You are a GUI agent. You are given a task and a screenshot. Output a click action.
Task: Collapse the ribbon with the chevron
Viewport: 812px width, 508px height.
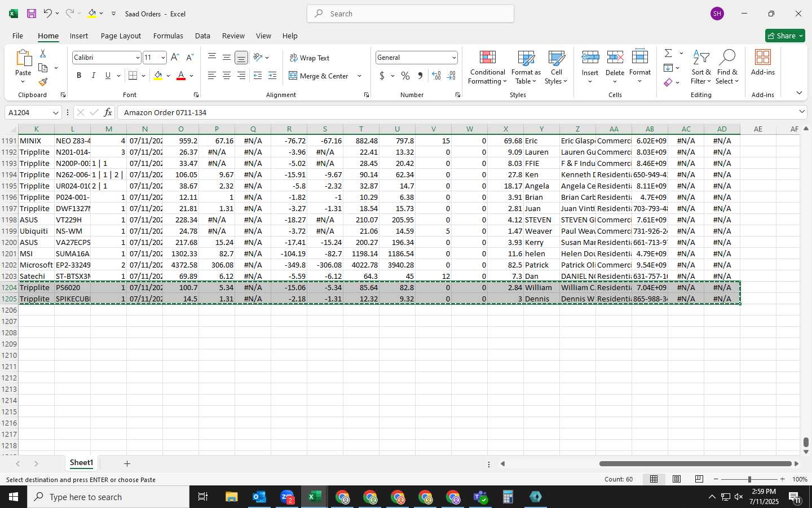(799, 93)
